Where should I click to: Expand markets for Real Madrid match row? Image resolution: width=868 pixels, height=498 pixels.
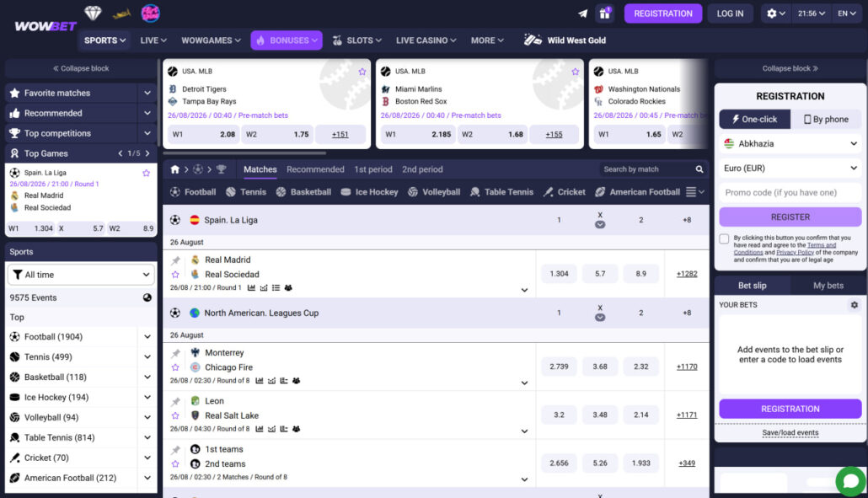tap(524, 290)
